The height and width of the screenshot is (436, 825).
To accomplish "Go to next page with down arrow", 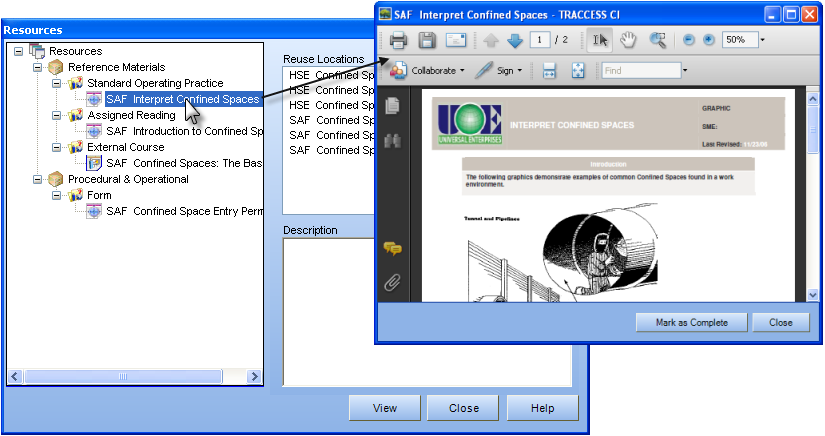I will [515, 40].
